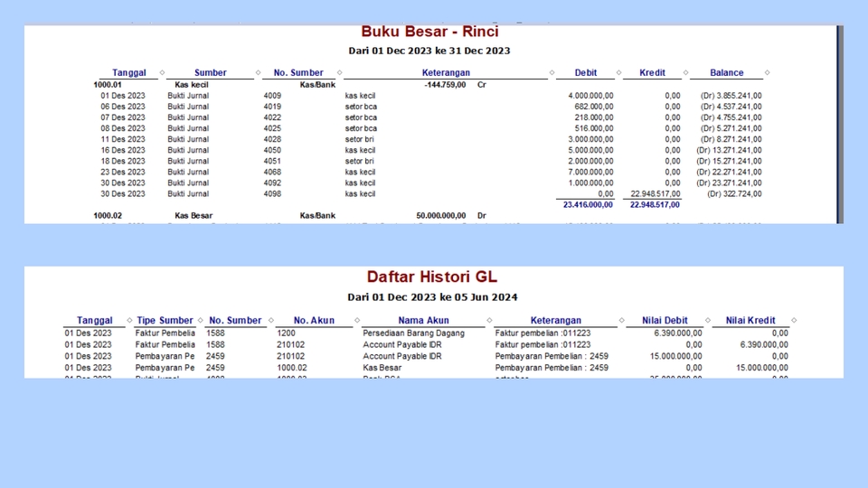Screen dimensions: 868x488
Task: Click the 'Daftar Histori GL' title
Action: point(432,277)
